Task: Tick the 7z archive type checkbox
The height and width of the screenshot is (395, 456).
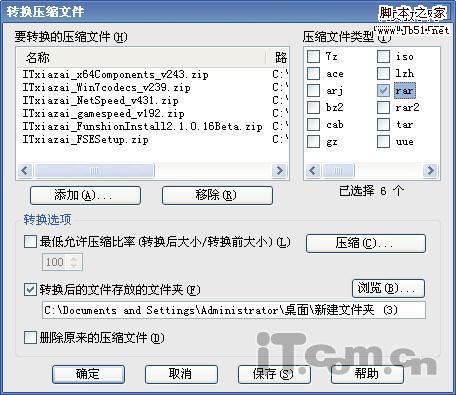Action: tap(313, 56)
